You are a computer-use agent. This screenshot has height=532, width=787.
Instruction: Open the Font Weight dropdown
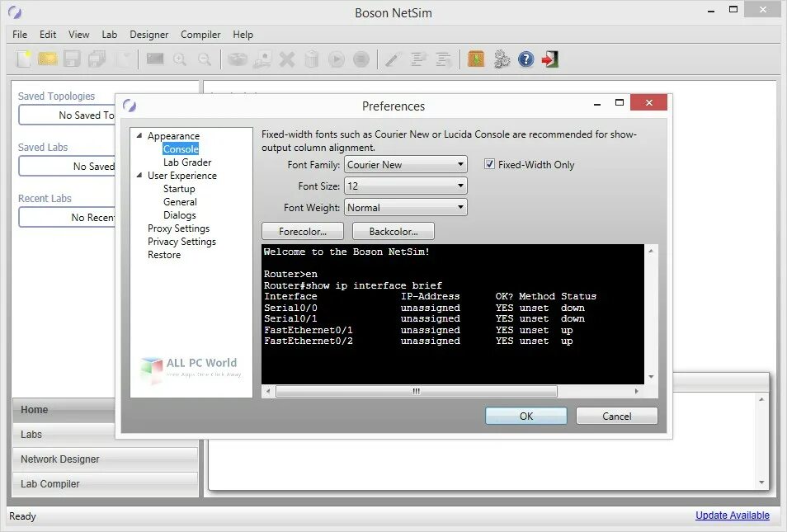pos(406,208)
